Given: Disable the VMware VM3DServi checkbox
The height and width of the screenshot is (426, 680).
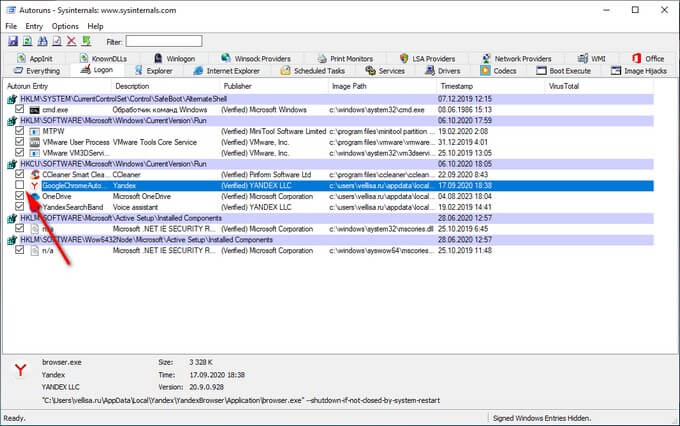Looking at the screenshot, I should tap(20, 152).
